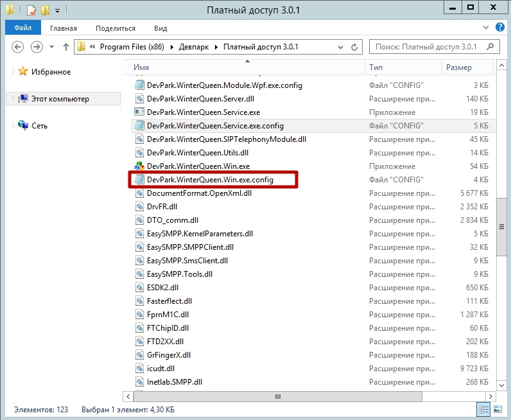
Task: Click the New folder icon in the title bar
Action: pyautogui.click(x=45, y=10)
